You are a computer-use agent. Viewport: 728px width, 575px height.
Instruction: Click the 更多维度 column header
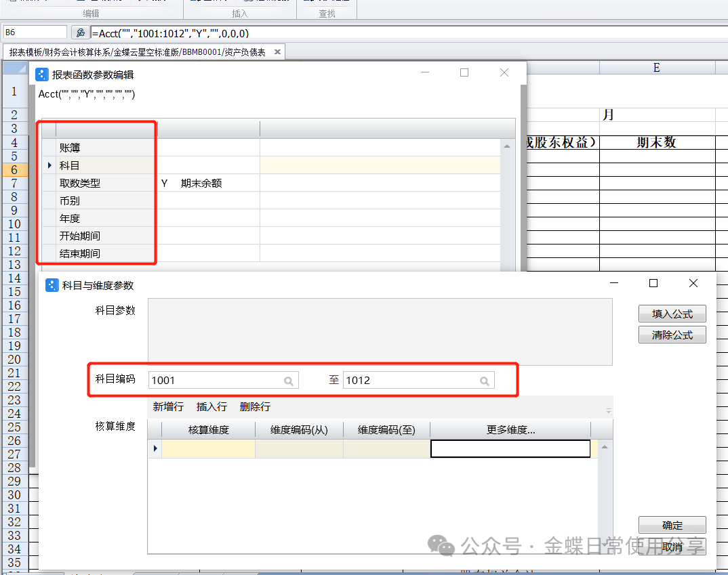click(510, 430)
